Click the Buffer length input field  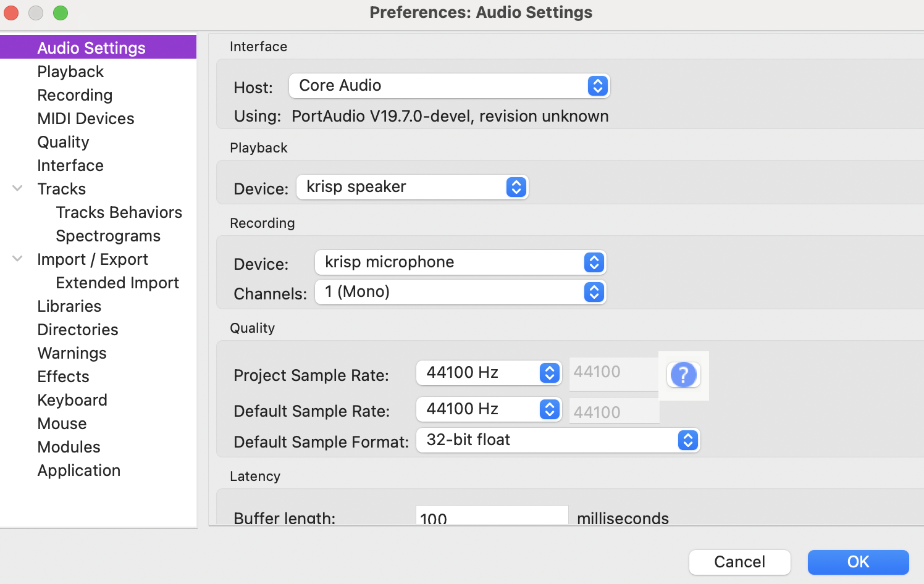(x=491, y=517)
